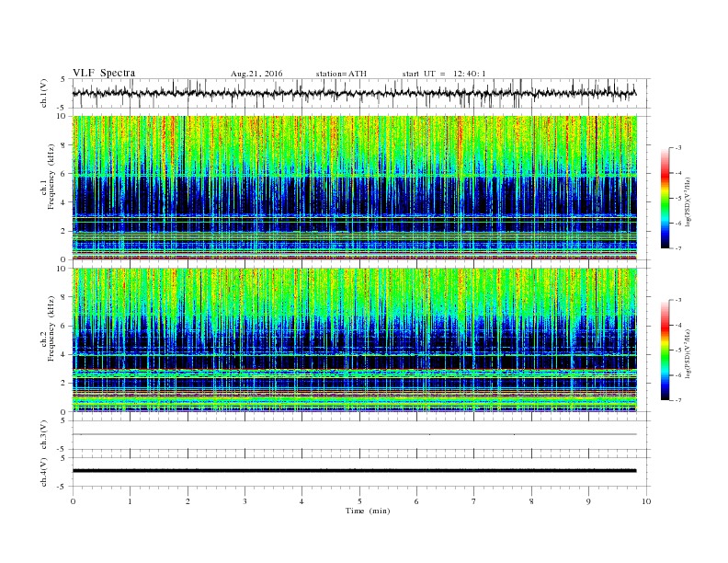Click the ch.2 spectrogram color bar

tap(665, 350)
